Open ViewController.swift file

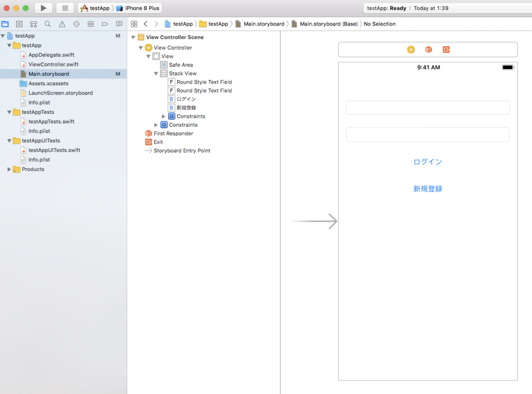[x=54, y=64]
